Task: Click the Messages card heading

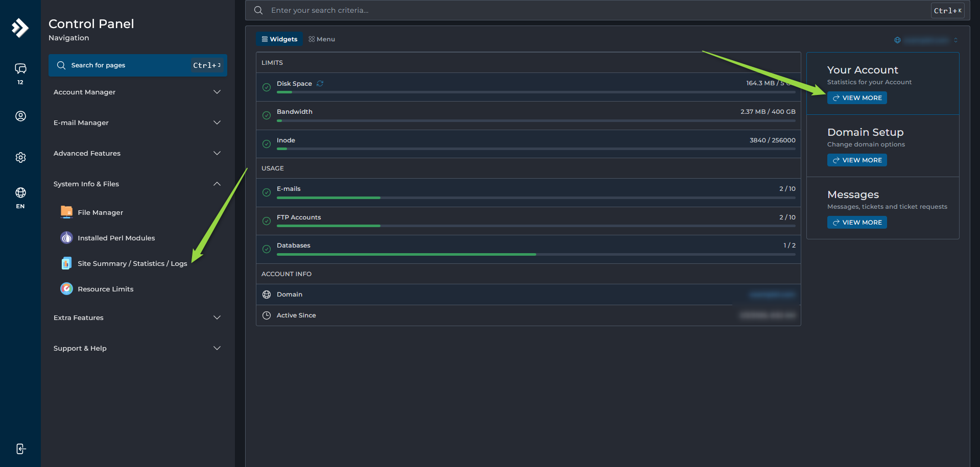Action: [853, 194]
